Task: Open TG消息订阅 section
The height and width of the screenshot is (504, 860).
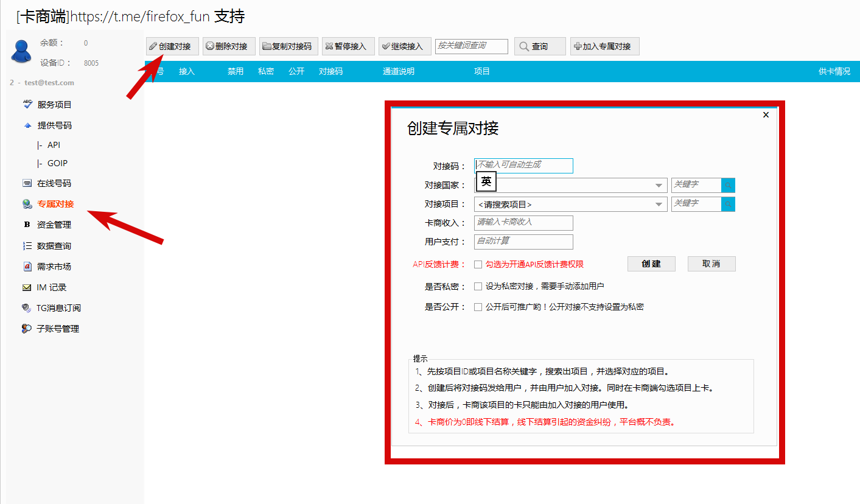Action: click(x=59, y=308)
